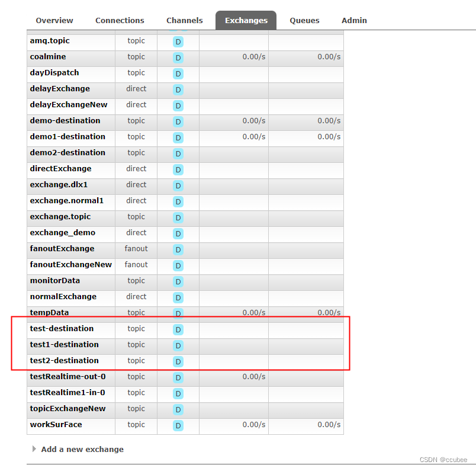Screen dimensions: 476x468
Task: Click the D badge in test2-destination row
Action: [x=178, y=362]
